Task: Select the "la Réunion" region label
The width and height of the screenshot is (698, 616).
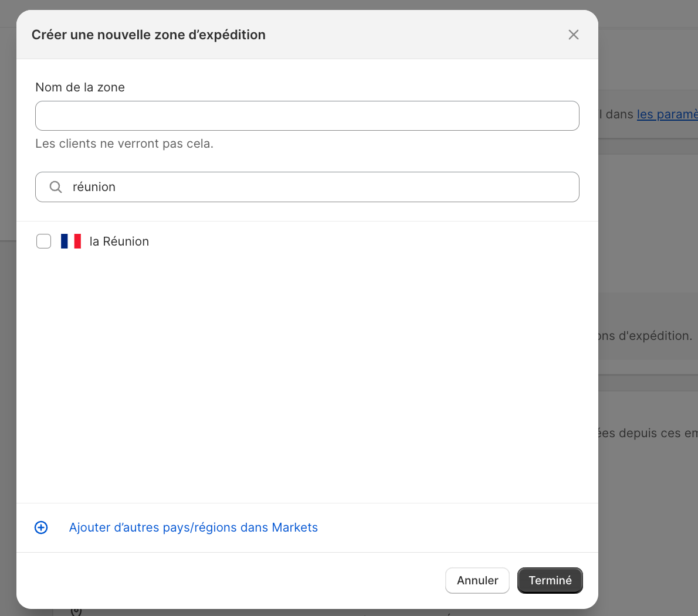Action: [119, 241]
